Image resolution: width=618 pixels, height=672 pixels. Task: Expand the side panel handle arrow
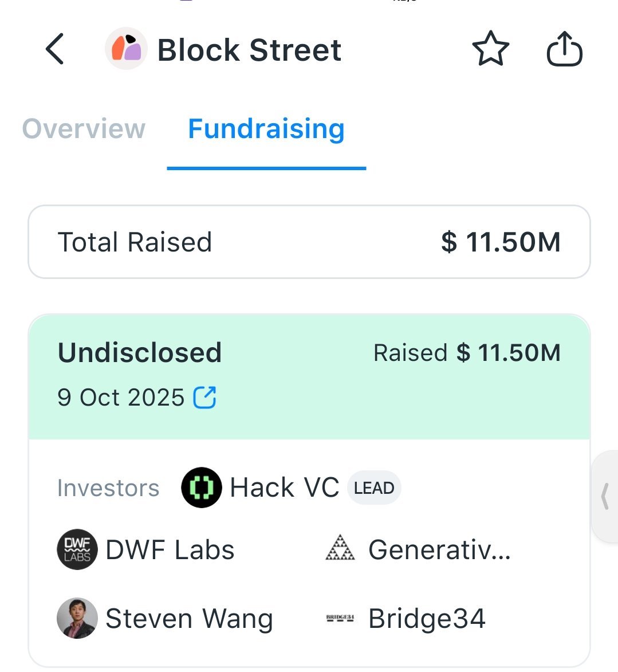(605, 496)
